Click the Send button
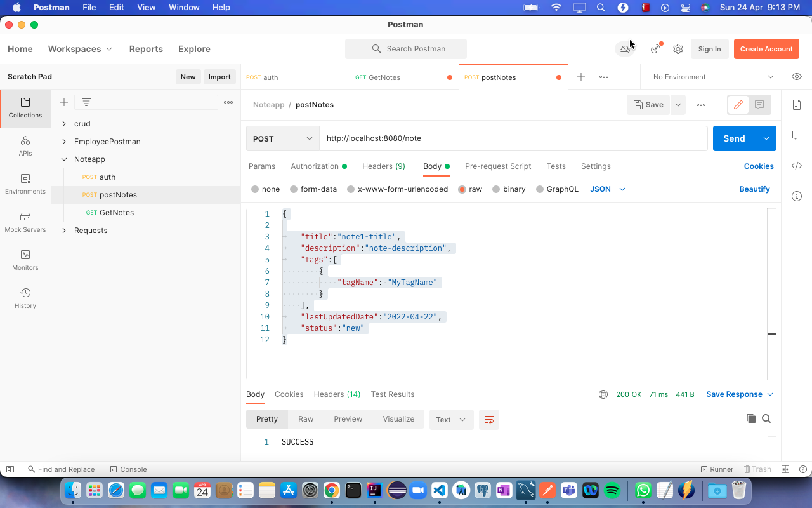 (x=734, y=138)
